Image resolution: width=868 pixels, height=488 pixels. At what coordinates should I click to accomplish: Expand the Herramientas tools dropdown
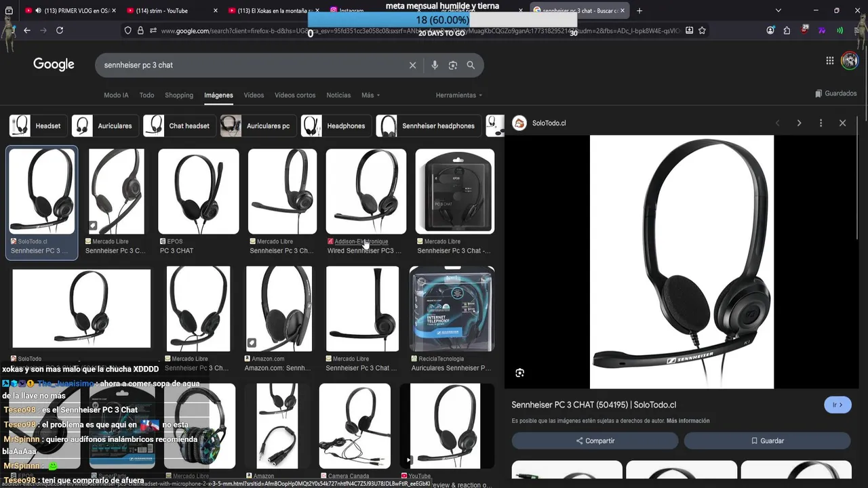459,96
